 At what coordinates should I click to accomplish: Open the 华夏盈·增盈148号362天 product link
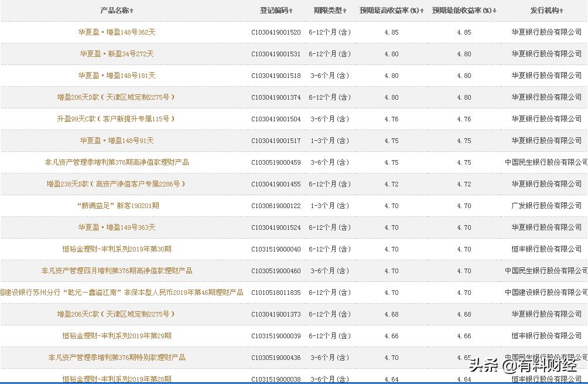pos(115,32)
